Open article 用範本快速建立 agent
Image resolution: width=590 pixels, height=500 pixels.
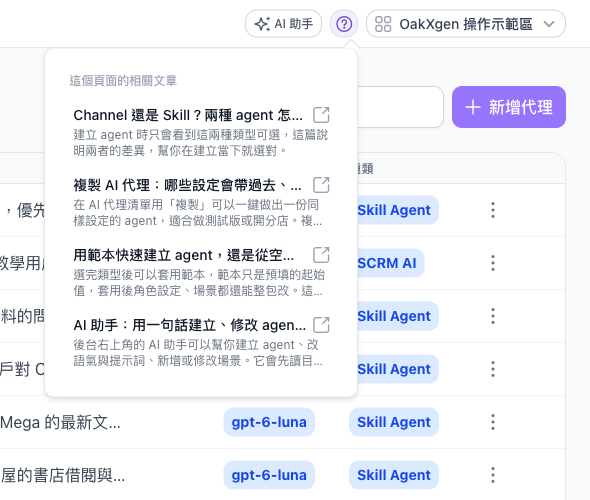click(x=184, y=255)
